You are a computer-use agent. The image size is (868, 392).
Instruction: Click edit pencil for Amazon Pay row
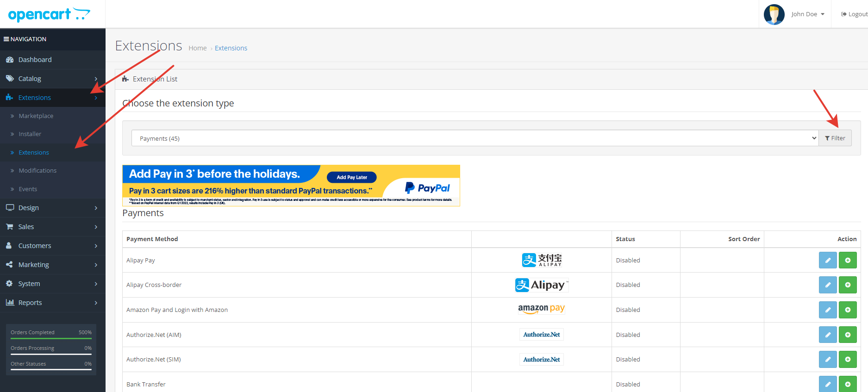tap(827, 310)
